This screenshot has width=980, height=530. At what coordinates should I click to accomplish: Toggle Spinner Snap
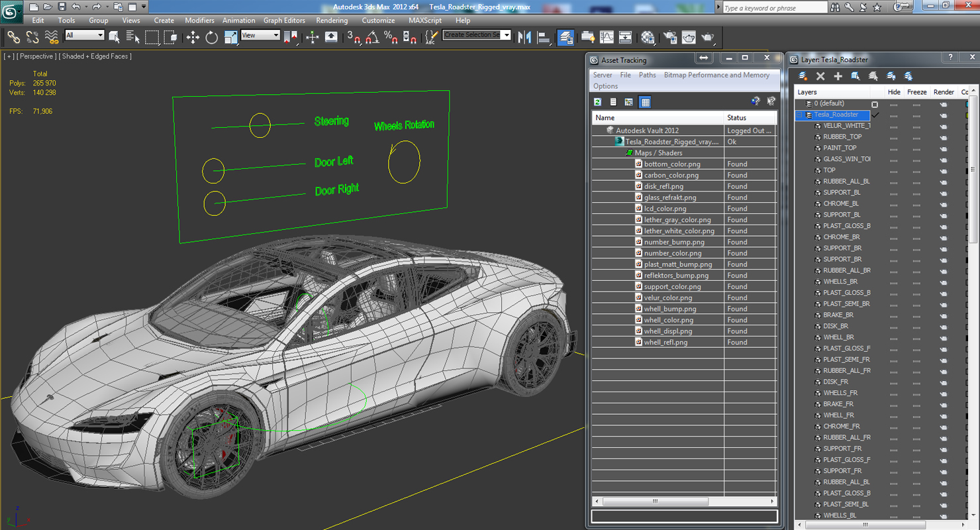click(409, 37)
